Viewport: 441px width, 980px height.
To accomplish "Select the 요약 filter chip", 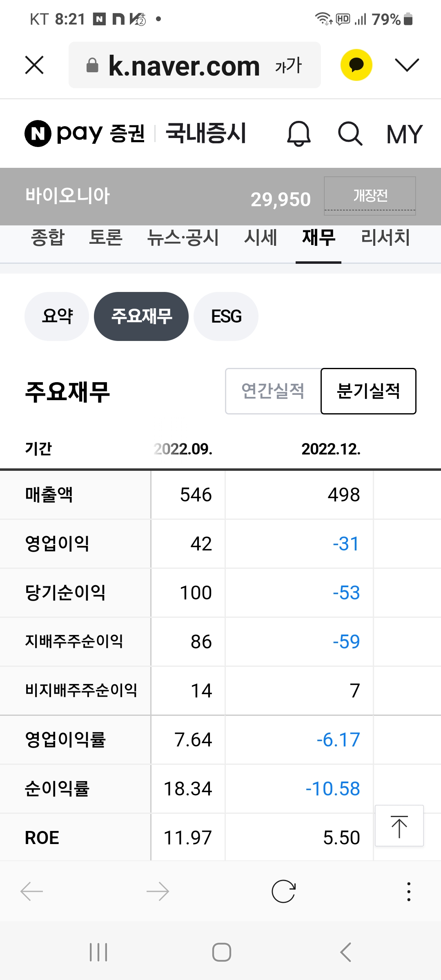I will point(57,316).
